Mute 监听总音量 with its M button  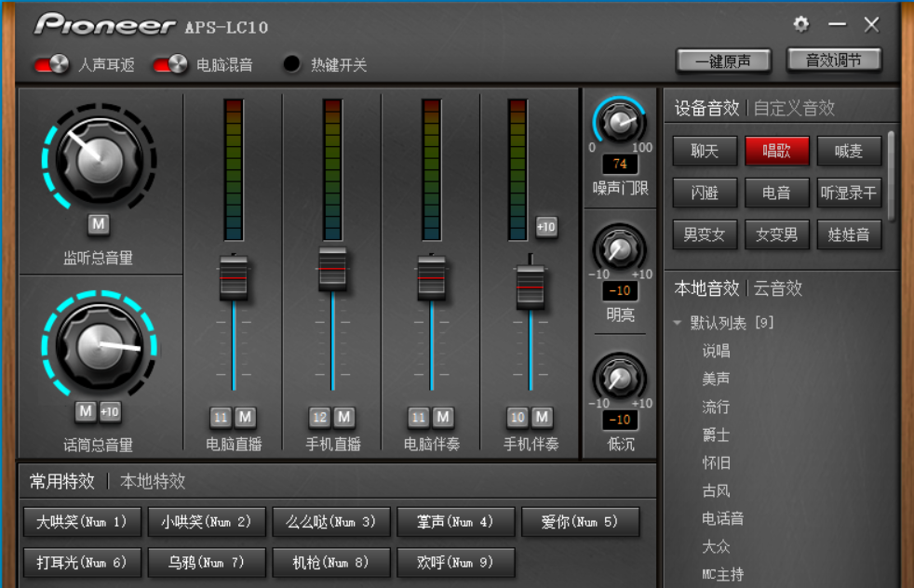(x=99, y=224)
